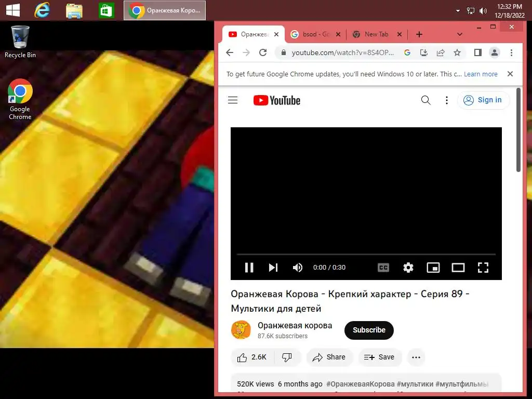Open more actions ellipsis below video

click(x=416, y=357)
